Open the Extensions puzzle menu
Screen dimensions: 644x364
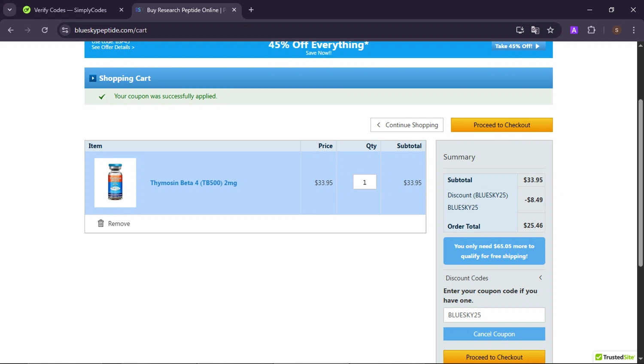point(592,30)
